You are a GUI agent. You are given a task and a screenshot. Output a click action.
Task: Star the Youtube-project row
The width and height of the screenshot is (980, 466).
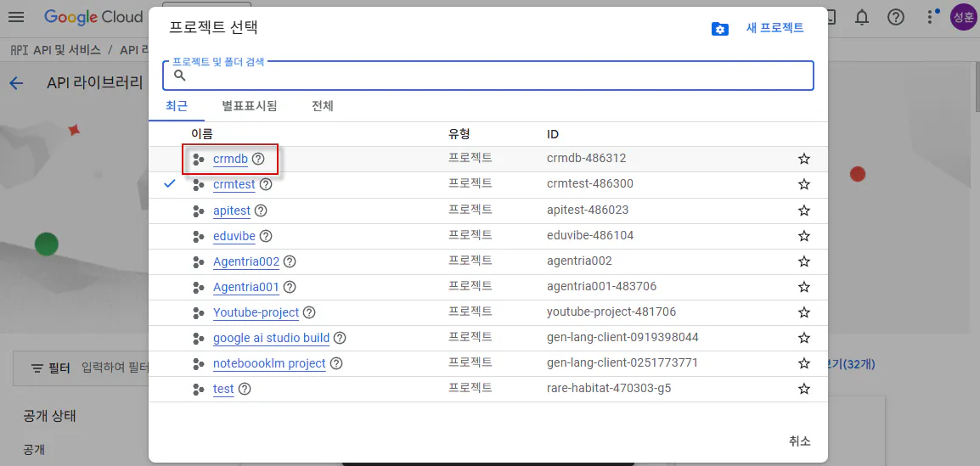[803, 312]
